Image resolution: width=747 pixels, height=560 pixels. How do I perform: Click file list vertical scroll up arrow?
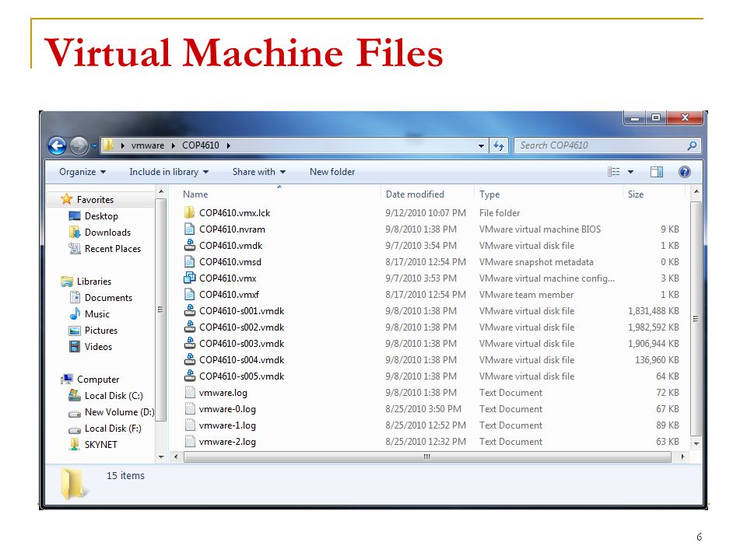pos(696,191)
